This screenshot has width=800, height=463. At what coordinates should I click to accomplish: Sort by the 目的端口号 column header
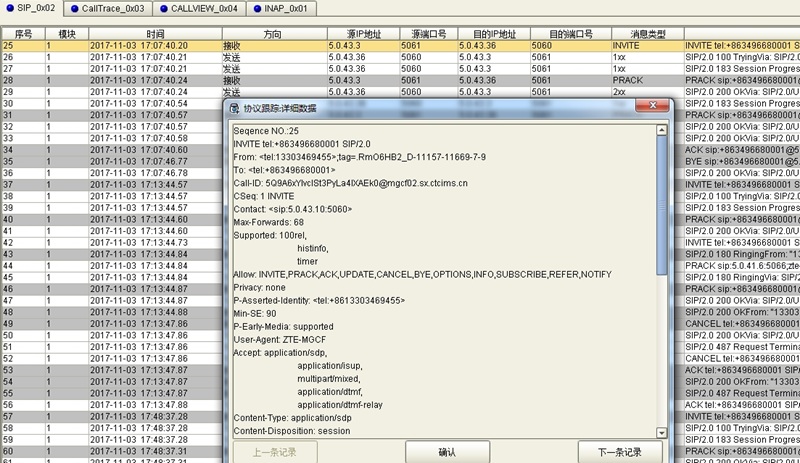click(x=570, y=34)
